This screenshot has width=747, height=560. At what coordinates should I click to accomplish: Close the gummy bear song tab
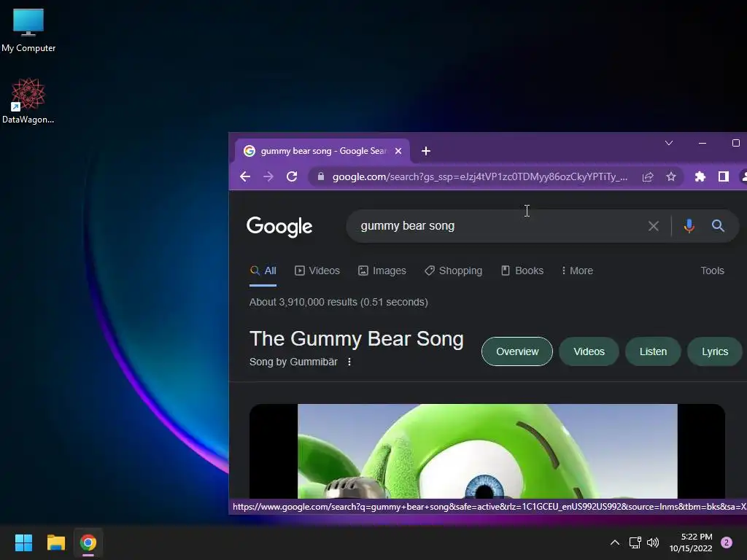pos(398,151)
